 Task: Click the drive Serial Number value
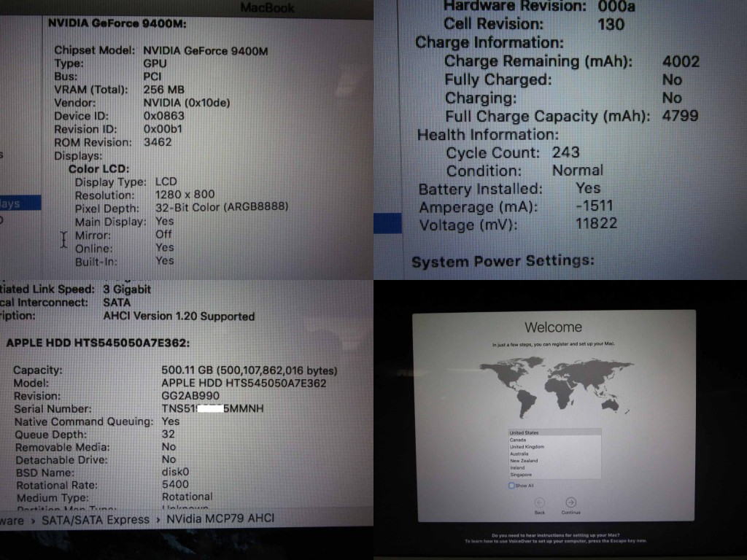click(212, 408)
